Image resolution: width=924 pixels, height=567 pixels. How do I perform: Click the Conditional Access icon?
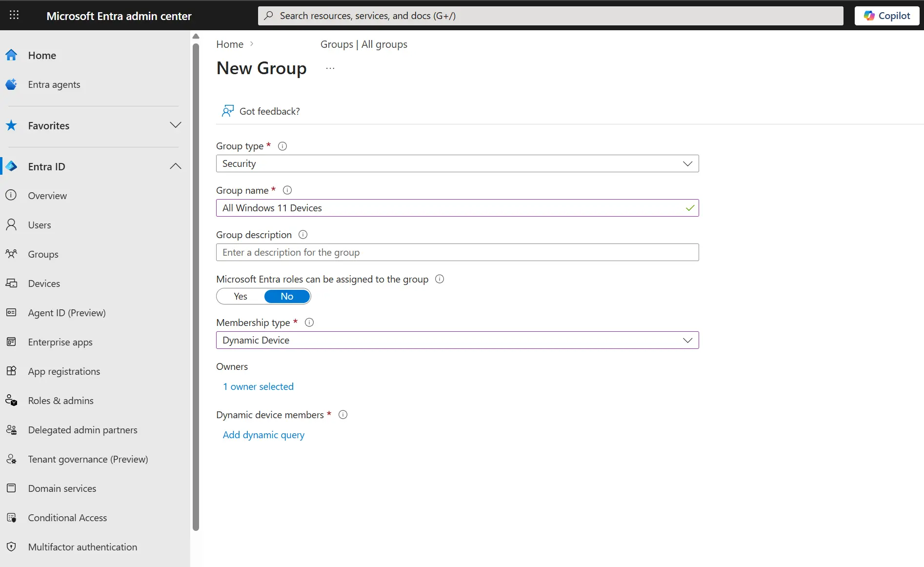(12, 517)
